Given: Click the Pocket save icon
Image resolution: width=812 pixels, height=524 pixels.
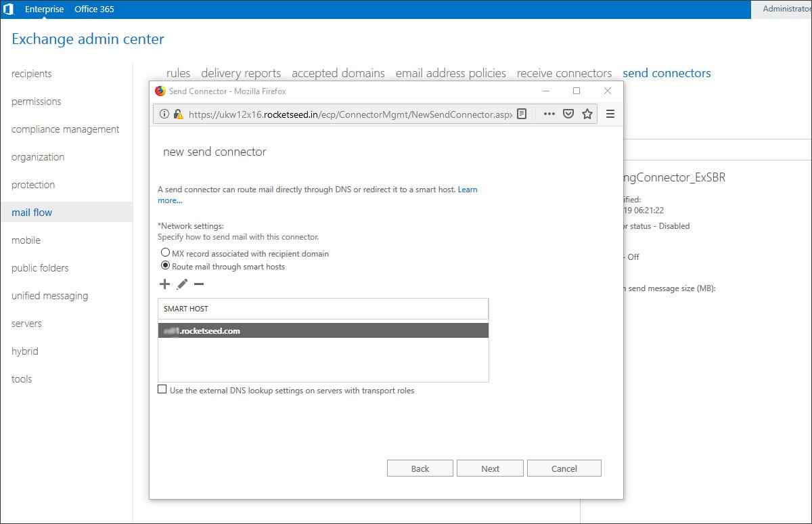Looking at the screenshot, I should (x=569, y=114).
